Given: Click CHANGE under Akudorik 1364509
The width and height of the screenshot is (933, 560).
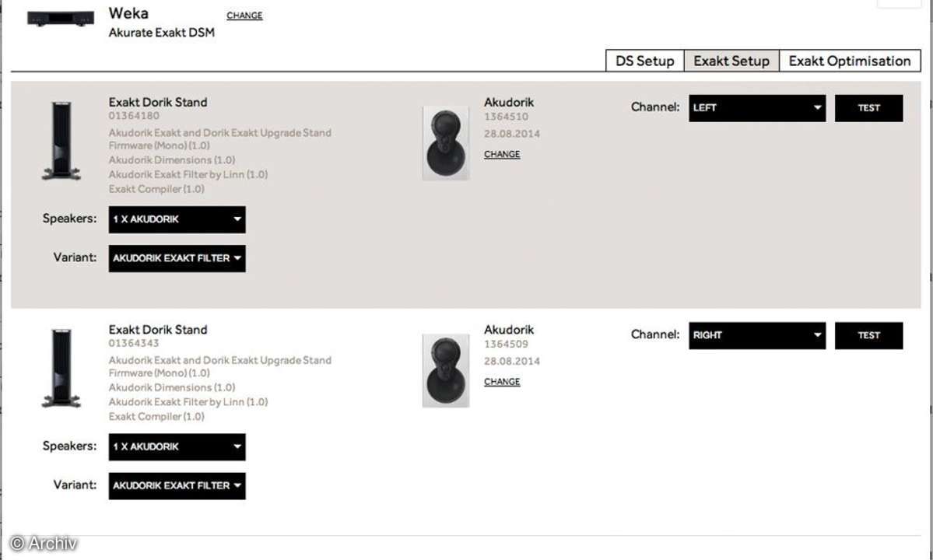Looking at the screenshot, I should tap(502, 382).
